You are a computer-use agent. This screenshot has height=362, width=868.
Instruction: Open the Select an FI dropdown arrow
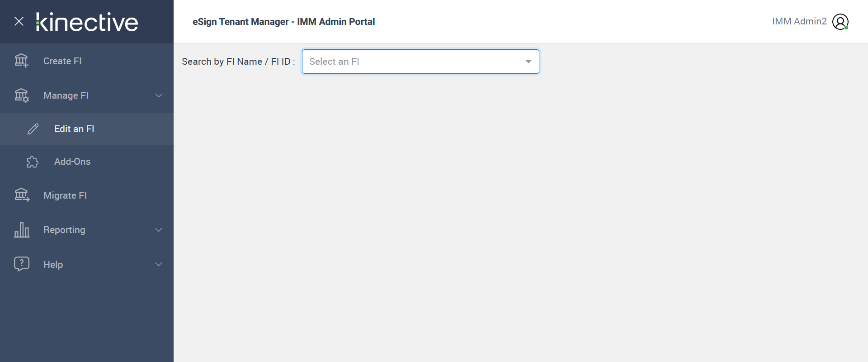[x=528, y=62]
